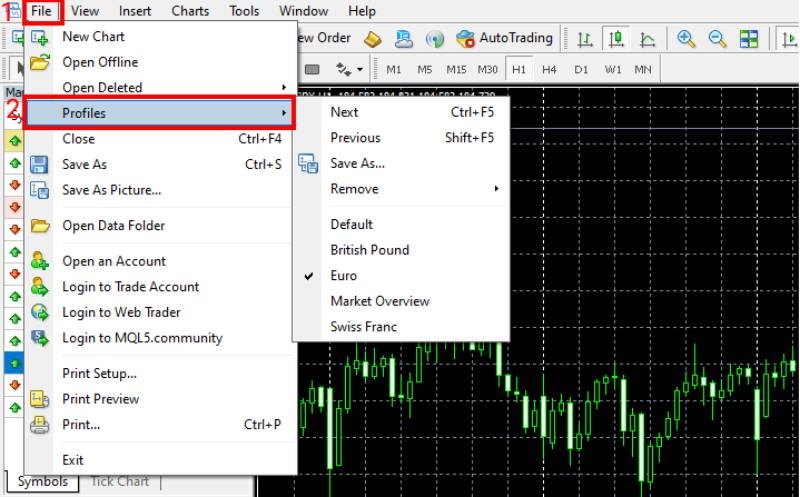Open the Tools menu

(x=244, y=11)
